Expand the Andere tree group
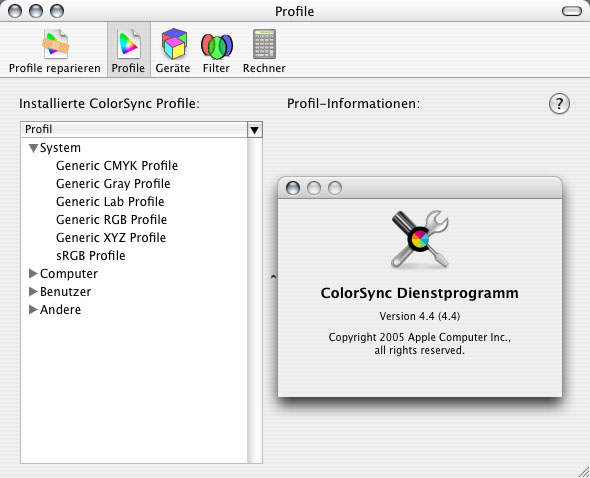This screenshot has width=590, height=478. click(33, 309)
